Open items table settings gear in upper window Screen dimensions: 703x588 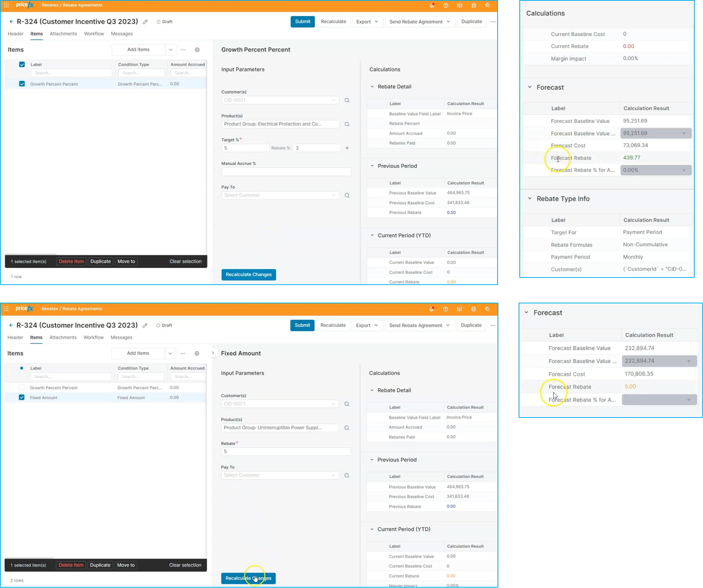197,50
